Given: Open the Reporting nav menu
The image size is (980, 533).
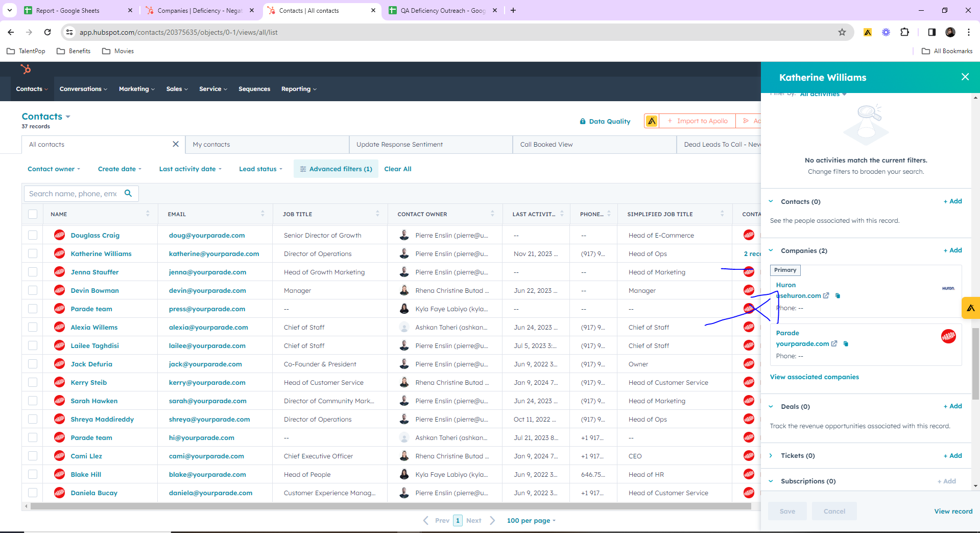Looking at the screenshot, I should click(x=299, y=89).
